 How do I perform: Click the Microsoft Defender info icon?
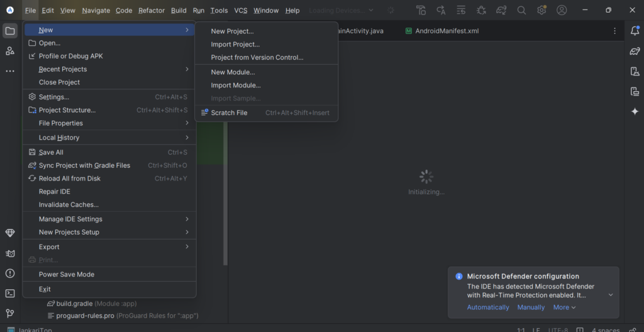pyautogui.click(x=459, y=276)
